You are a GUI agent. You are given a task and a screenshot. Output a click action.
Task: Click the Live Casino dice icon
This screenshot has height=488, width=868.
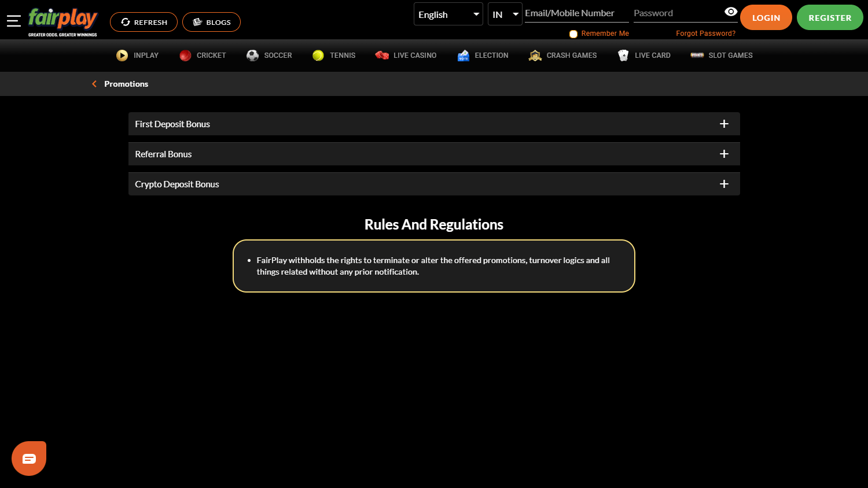click(x=382, y=56)
